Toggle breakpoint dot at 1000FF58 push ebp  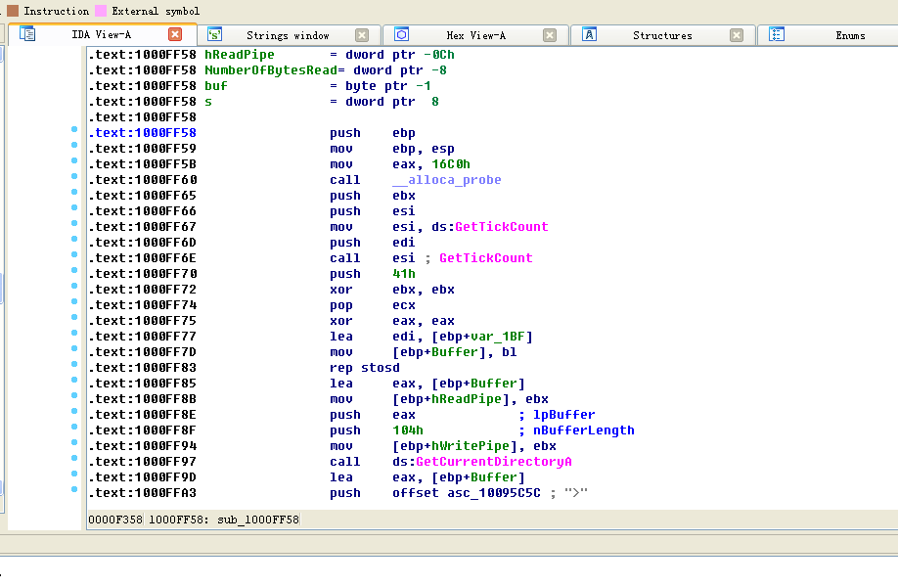[74, 129]
